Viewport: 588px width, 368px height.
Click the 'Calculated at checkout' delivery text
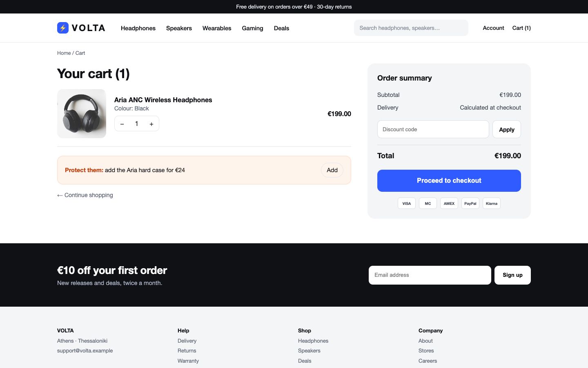(490, 108)
